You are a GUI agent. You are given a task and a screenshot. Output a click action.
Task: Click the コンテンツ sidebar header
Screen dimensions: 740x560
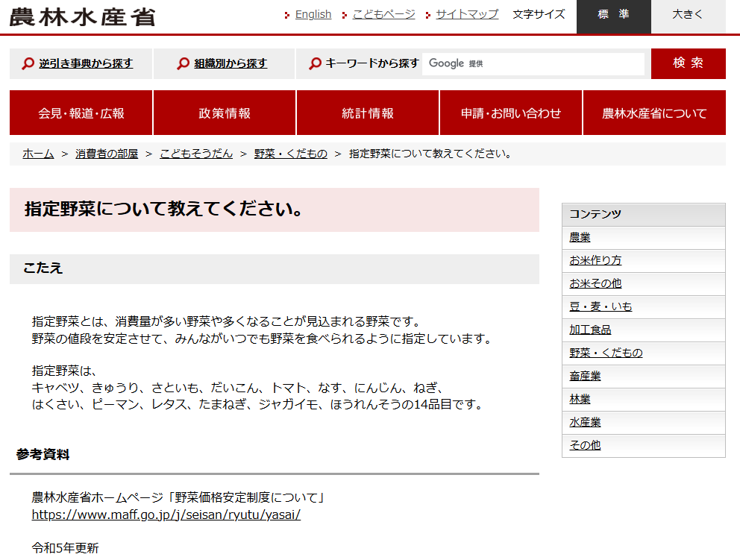click(x=643, y=214)
